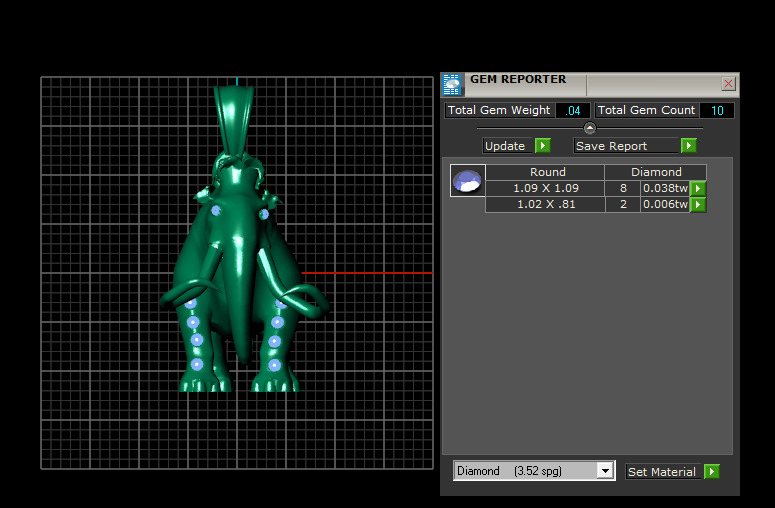Screen dimensions: 775x508
Task: Click the Total Gem Weight label
Action: click(499, 110)
